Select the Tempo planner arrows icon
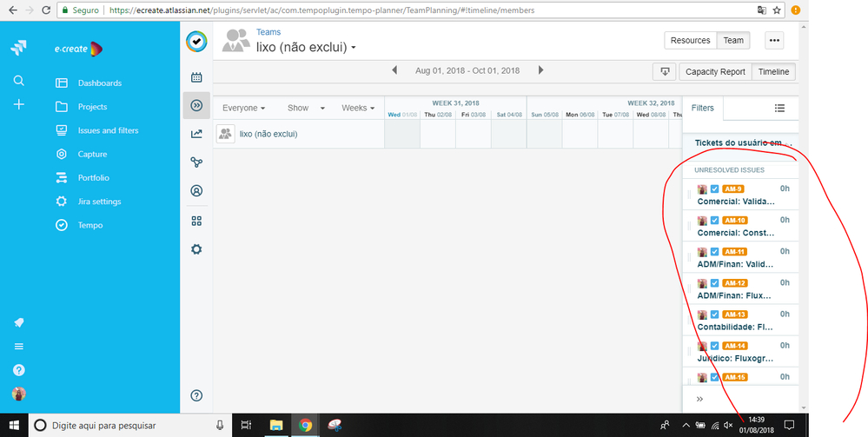 click(196, 105)
